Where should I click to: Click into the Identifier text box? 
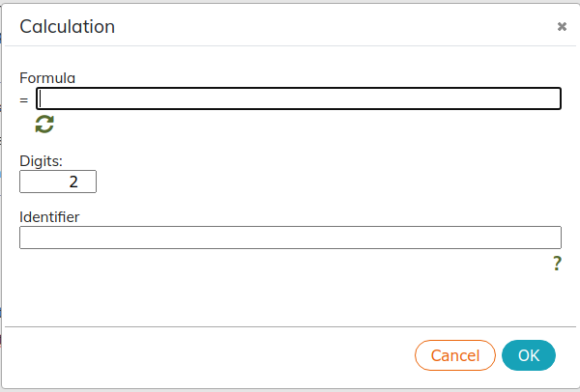click(x=290, y=238)
